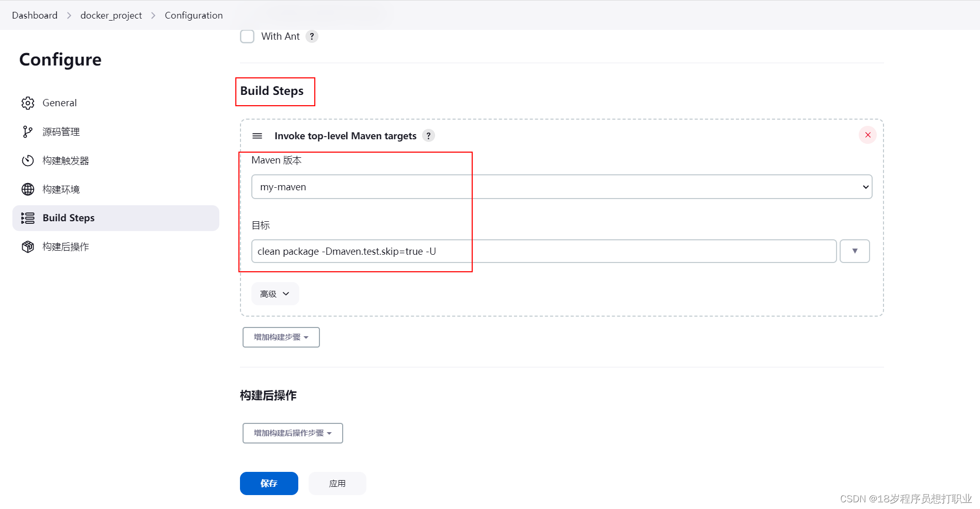Go to General section
Viewport: 980px width, 509px height.
(116, 103)
